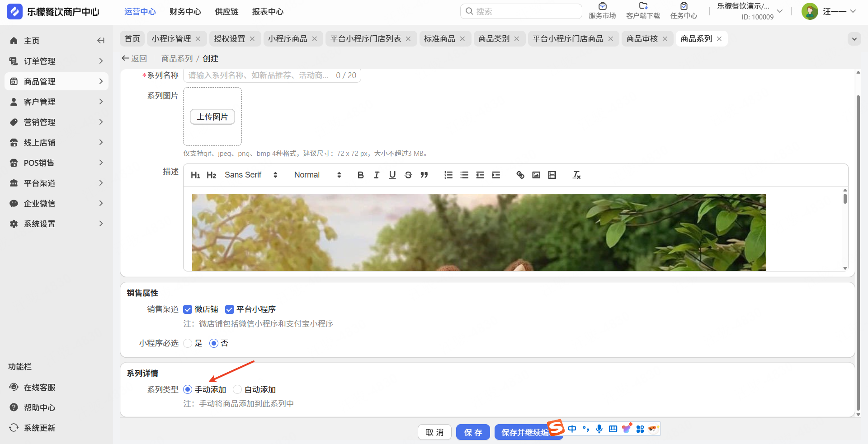This screenshot has height=444, width=868.
Task: Expand 营销管理 menu
Action: (x=57, y=122)
